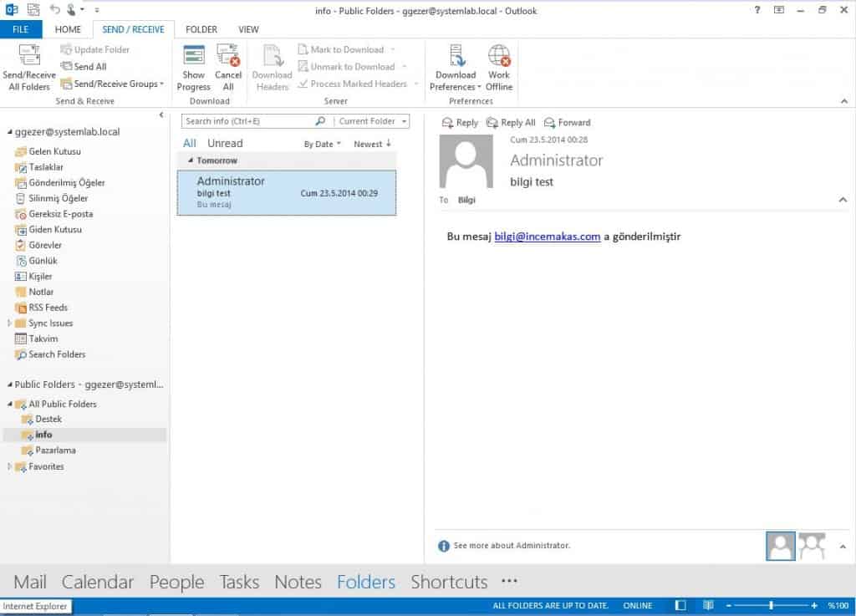The width and height of the screenshot is (856, 616).
Task: Click the Reply icon button
Action: click(460, 123)
